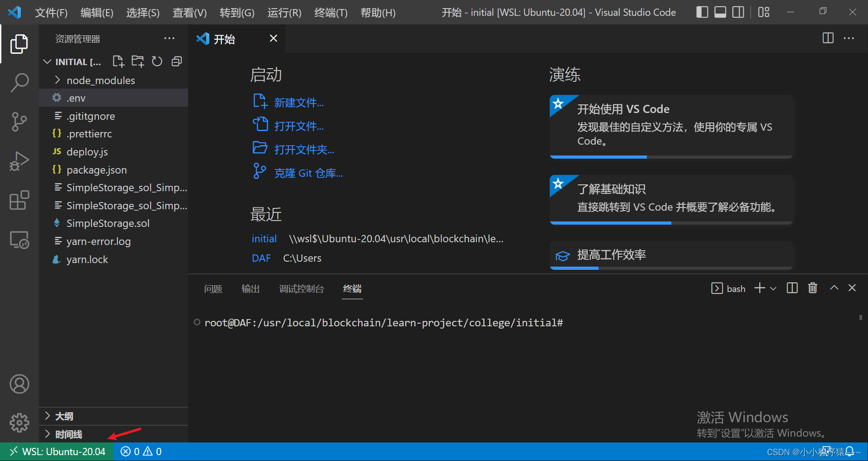
Task: Open recent workspace 'initial'
Action: 264,239
